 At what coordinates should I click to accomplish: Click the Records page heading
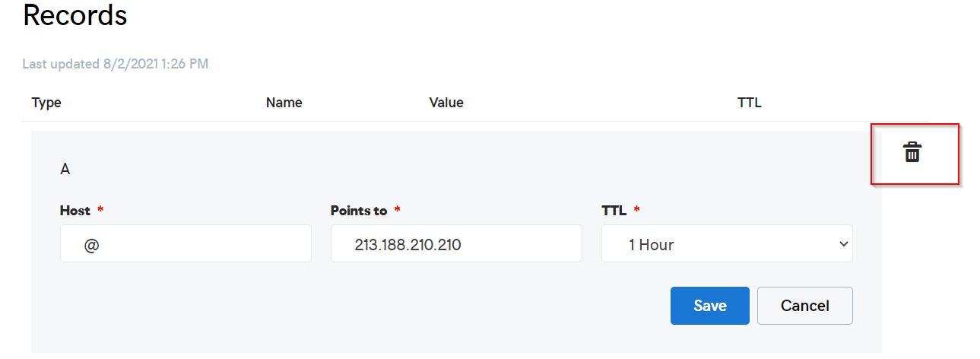click(x=75, y=16)
